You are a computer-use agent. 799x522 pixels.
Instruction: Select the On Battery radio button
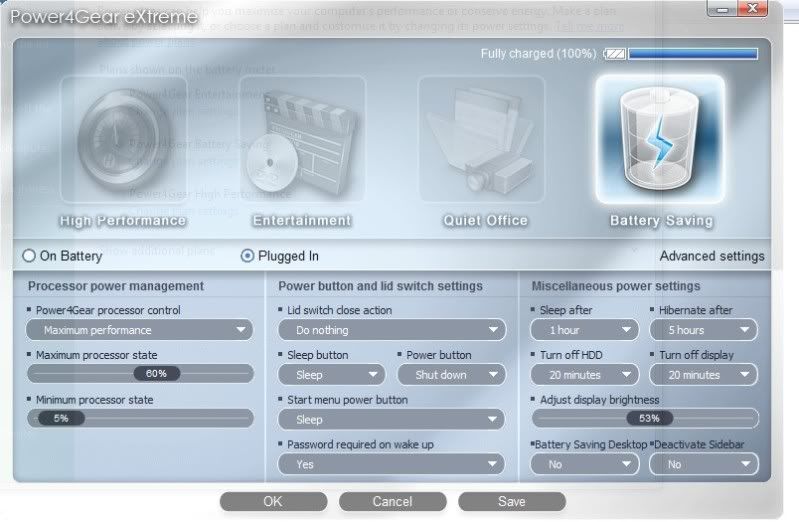coord(29,255)
